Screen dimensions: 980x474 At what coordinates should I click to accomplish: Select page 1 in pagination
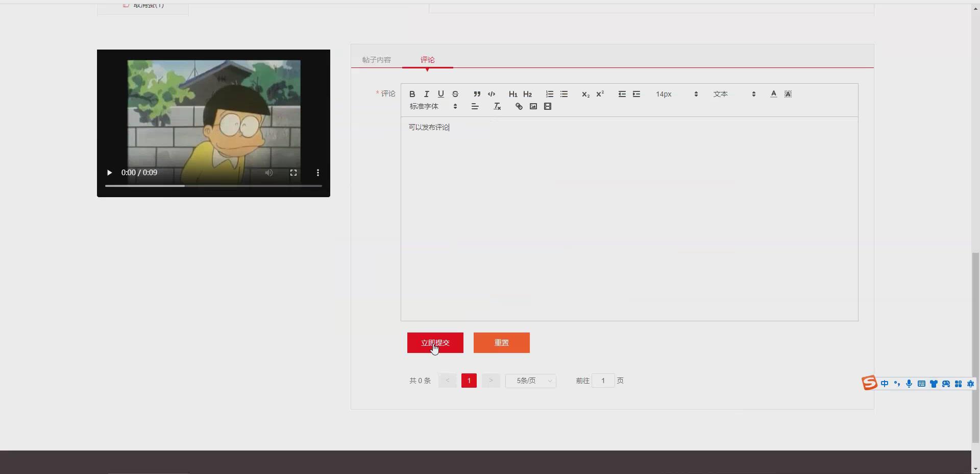469,381
